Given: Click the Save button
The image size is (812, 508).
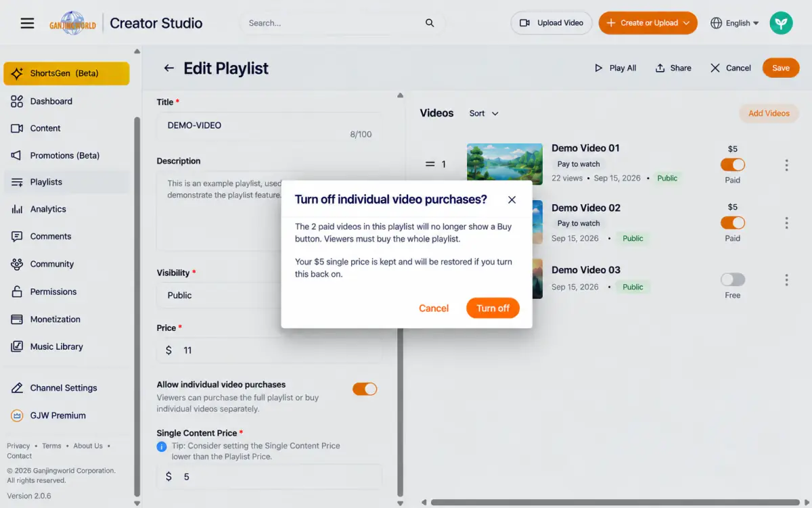Looking at the screenshot, I should tap(781, 68).
